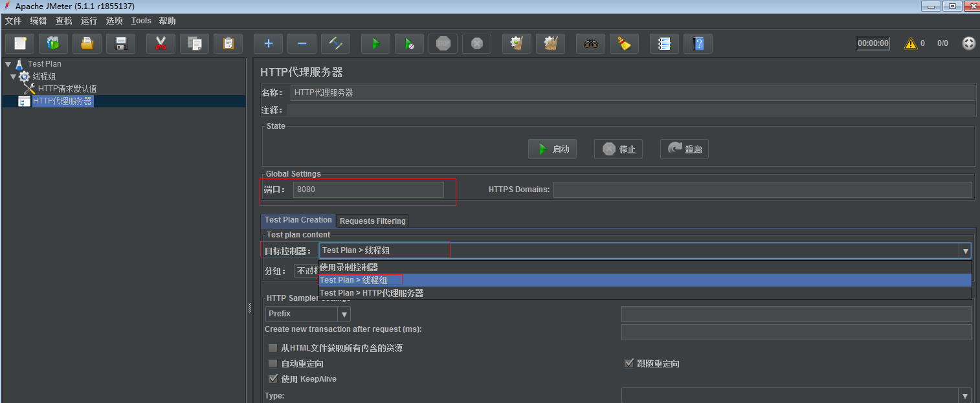Select the 线程组 thread group node
Image resolution: width=980 pixels, height=403 pixels.
point(45,76)
